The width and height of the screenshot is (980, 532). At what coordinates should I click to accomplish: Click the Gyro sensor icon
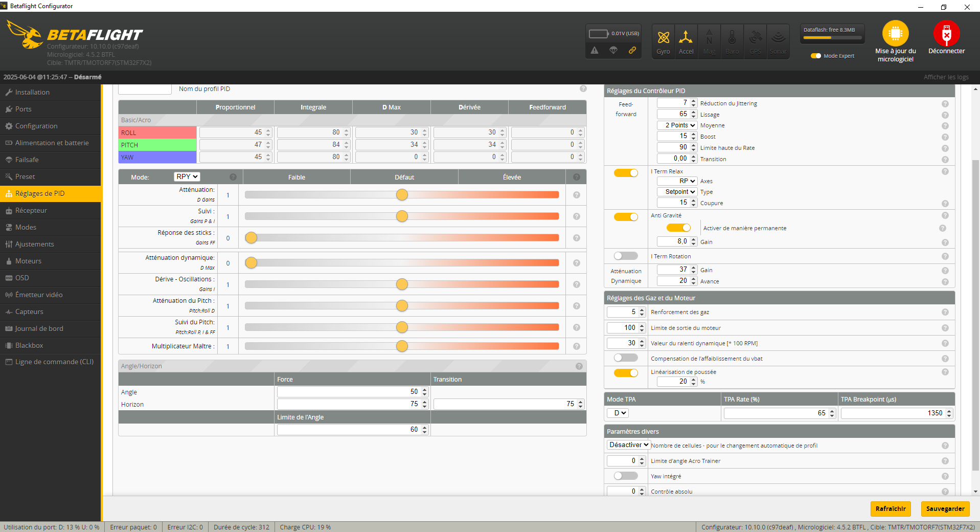(663, 38)
